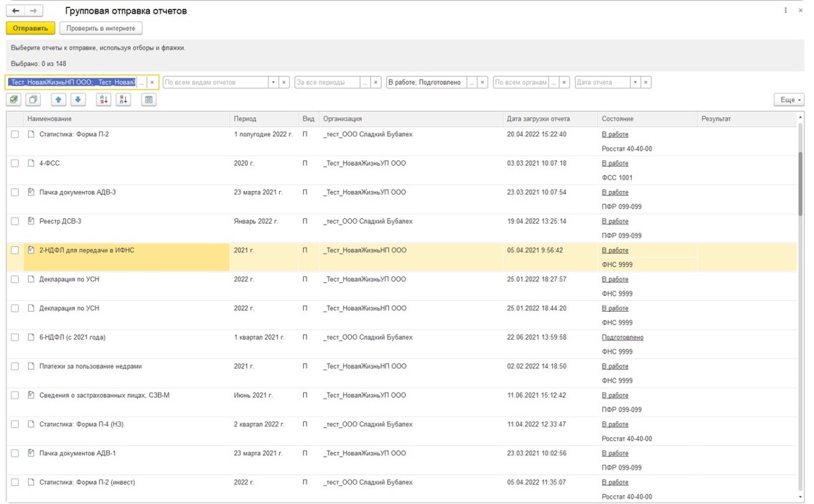Expand the Еще menu
Viewport: 814px width, 504px height.
789,100
